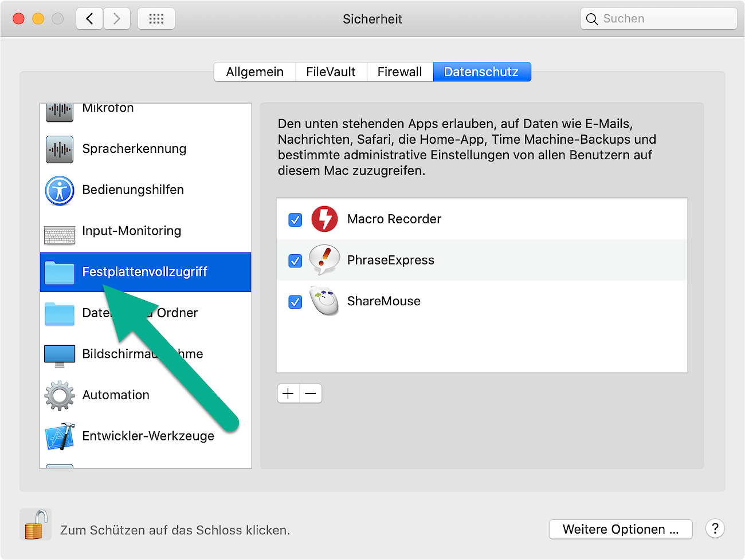Show all preferences grid button

pos(156,19)
